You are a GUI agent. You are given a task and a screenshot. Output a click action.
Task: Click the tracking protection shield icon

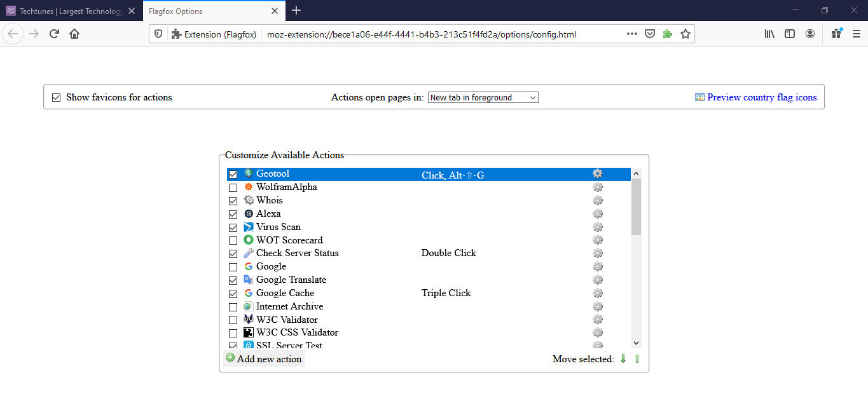point(159,34)
